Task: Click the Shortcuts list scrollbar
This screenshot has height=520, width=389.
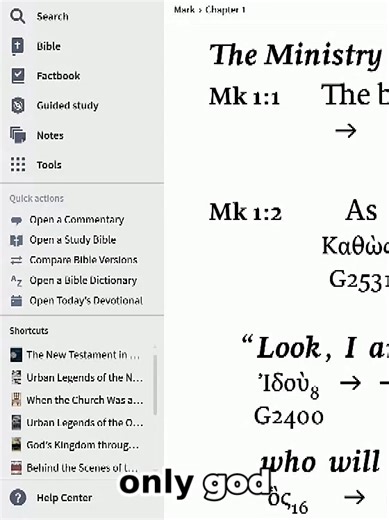Action: coord(155,385)
